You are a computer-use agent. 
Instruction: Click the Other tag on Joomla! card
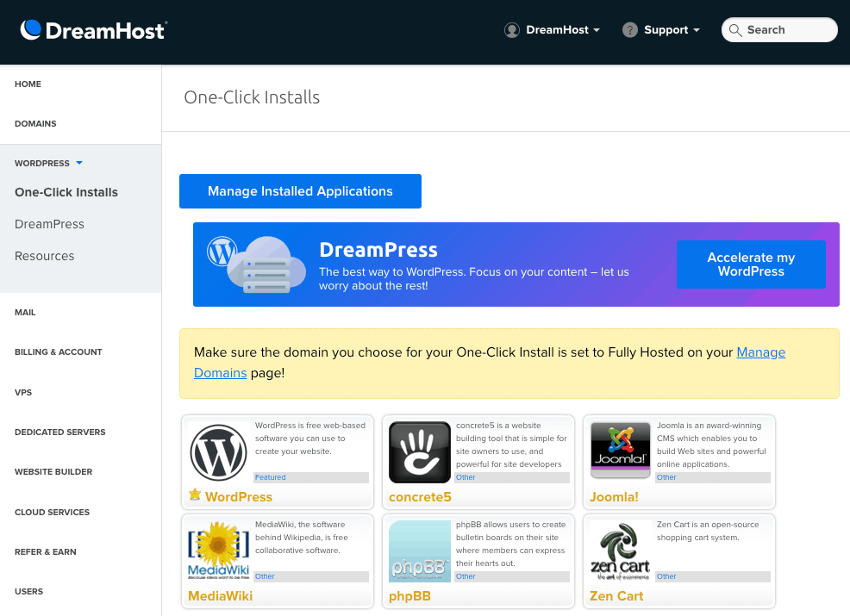tap(666, 477)
